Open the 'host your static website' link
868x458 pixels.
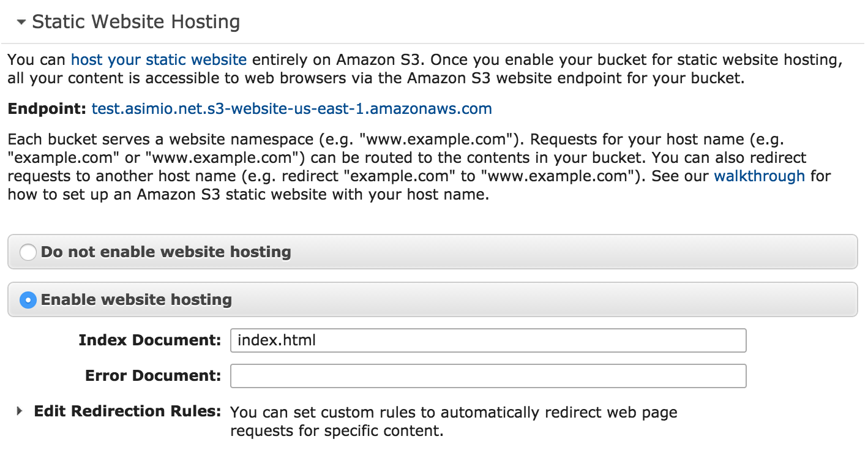click(x=159, y=60)
